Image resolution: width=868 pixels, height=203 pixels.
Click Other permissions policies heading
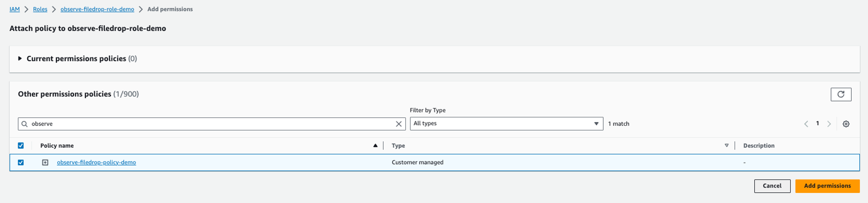coord(65,94)
